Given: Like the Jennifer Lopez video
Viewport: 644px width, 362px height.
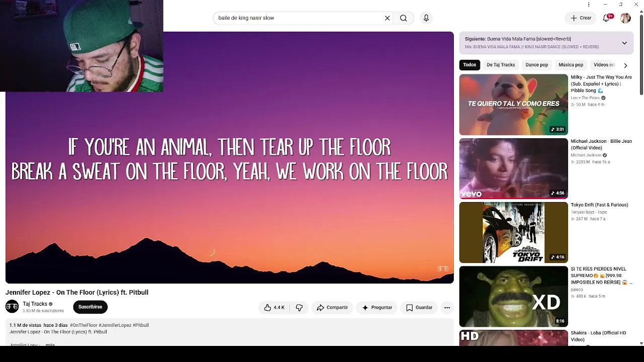Looking at the screenshot, I should 275,308.
